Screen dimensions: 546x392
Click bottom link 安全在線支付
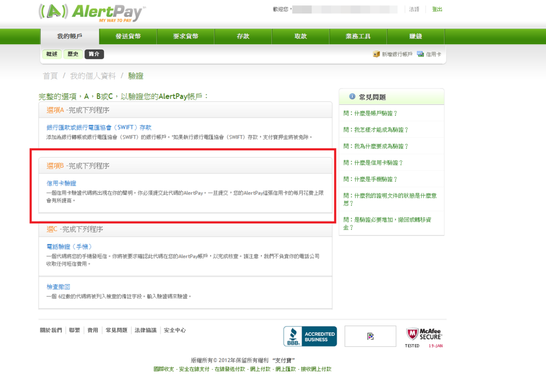(x=194, y=369)
